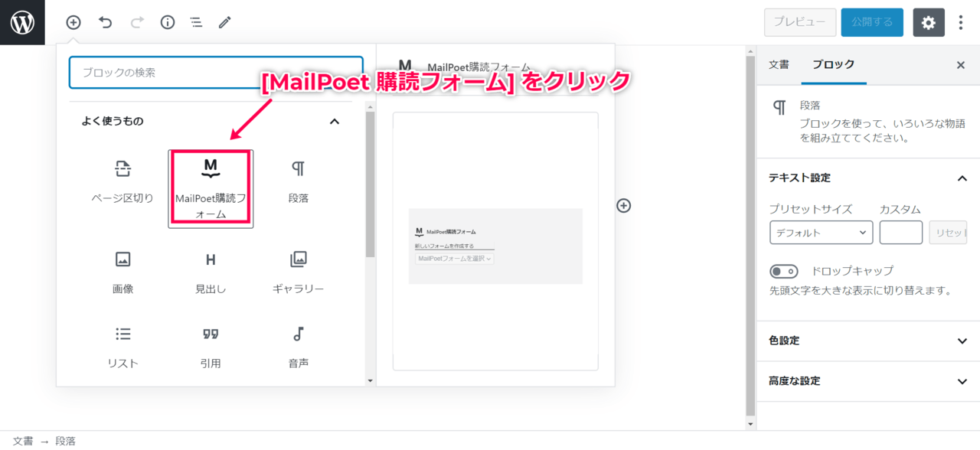
Task: Insert the 見出し heading block
Action: coord(211,273)
